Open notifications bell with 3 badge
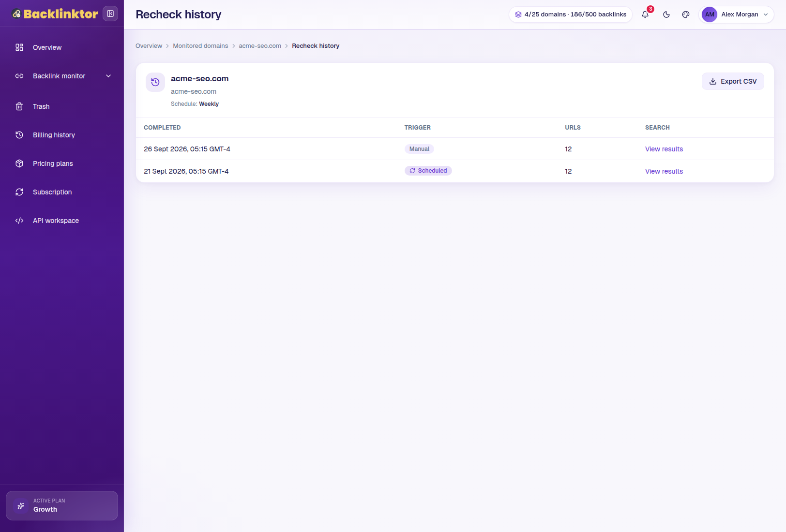This screenshot has height=532, width=786. [645, 15]
